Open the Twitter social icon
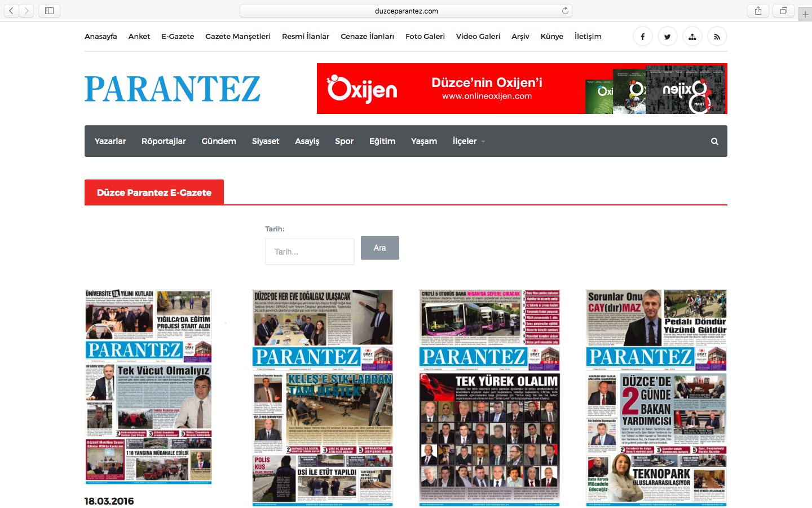 [x=667, y=37]
